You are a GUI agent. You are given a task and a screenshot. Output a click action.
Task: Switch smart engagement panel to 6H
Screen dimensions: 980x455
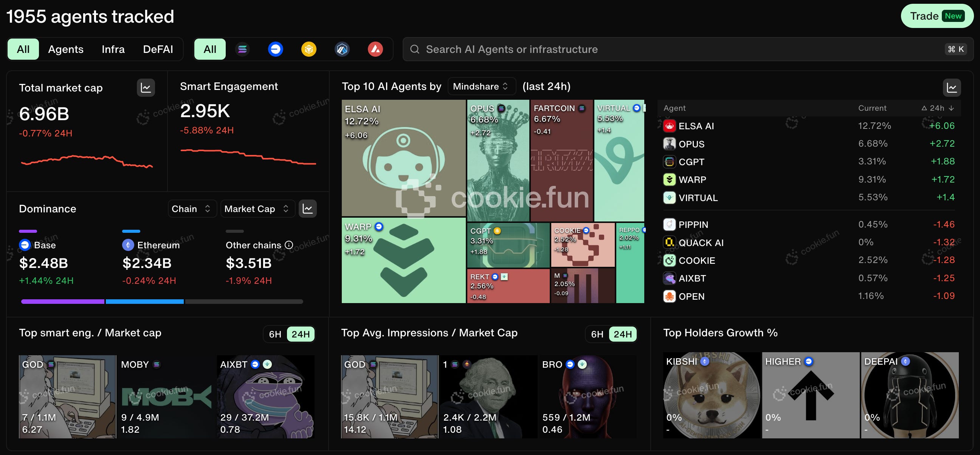(x=274, y=334)
